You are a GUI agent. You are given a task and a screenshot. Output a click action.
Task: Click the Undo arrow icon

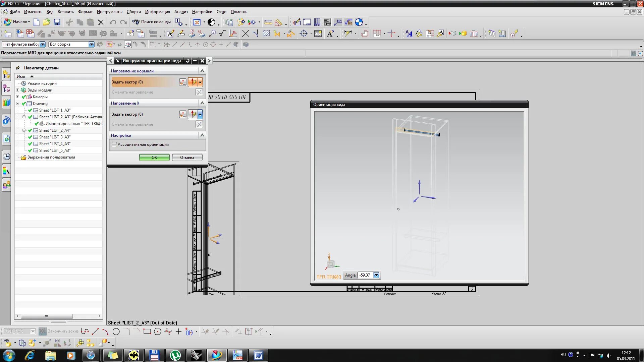pyautogui.click(x=113, y=22)
